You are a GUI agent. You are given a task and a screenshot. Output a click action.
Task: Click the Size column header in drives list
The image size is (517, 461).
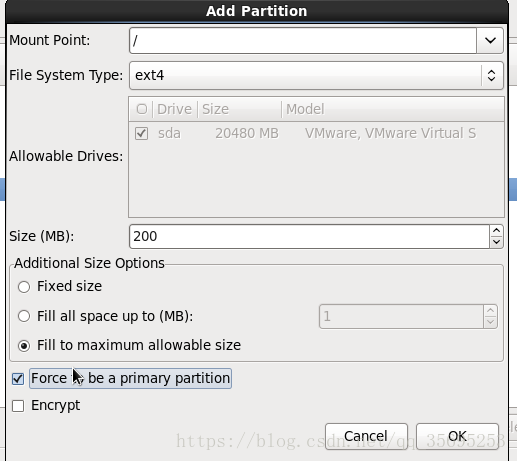pyautogui.click(x=239, y=109)
